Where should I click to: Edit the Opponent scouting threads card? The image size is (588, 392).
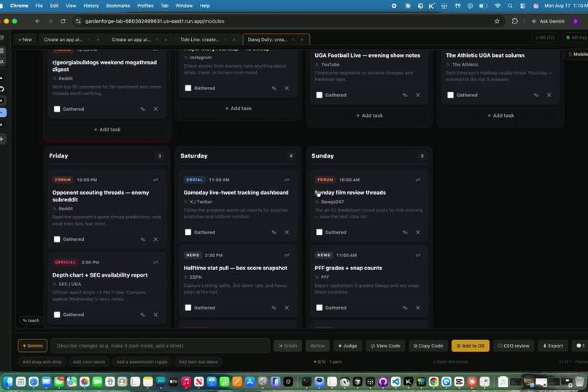143,239
